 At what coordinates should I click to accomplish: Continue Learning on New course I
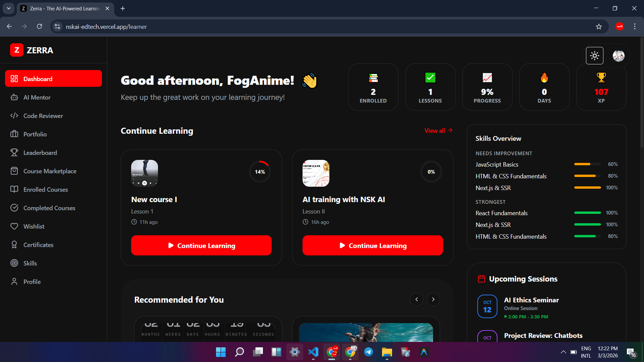pyautogui.click(x=201, y=245)
